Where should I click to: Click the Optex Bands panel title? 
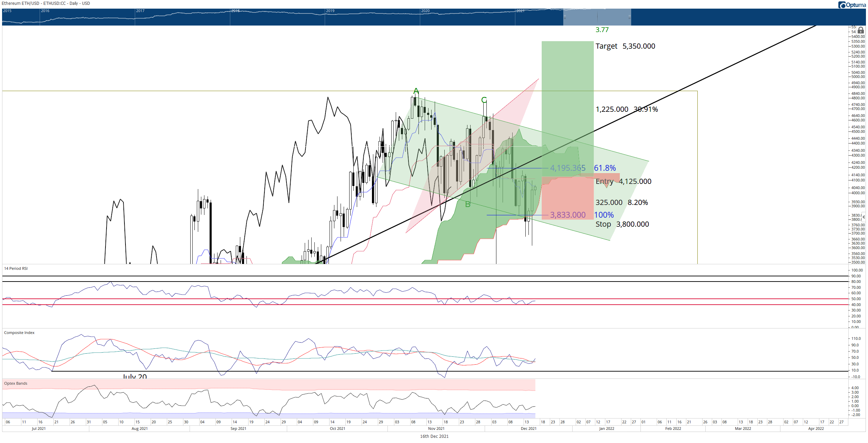(16, 383)
